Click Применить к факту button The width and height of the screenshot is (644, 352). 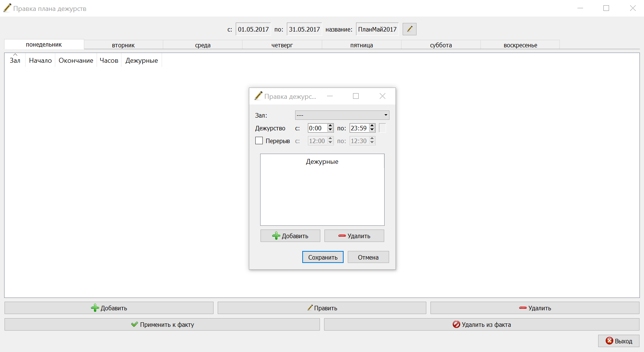(x=162, y=325)
